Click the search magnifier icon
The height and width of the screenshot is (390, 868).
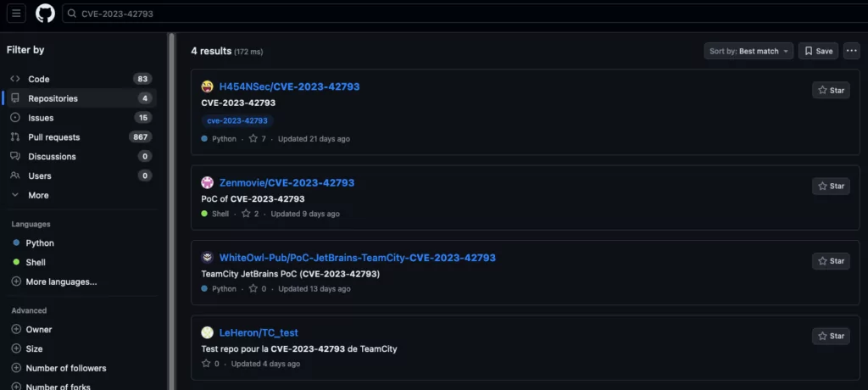click(x=72, y=14)
